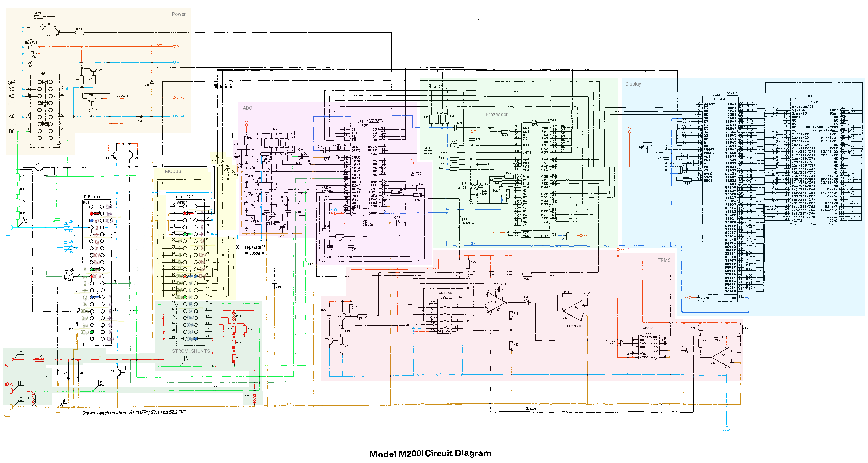The height and width of the screenshot is (463, 868).
Task: Click the 'TLC27L2C' op-amp label
Action: 573,326
